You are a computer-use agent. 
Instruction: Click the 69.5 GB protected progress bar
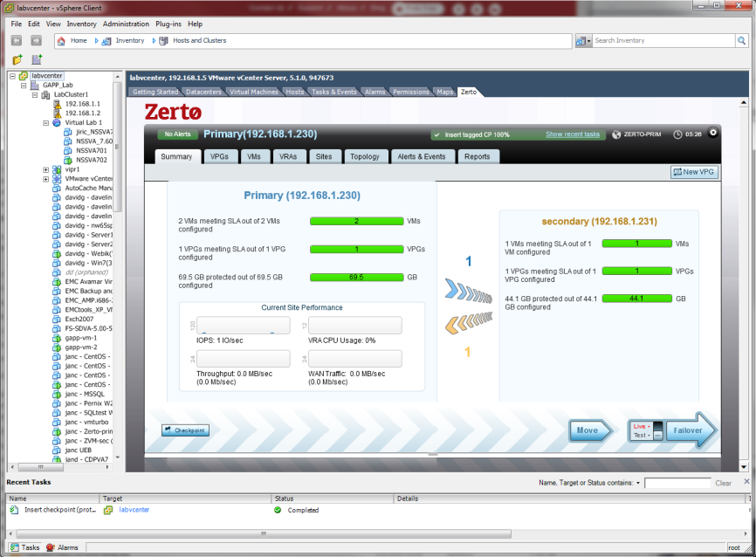pyautogui.click(x=356, y=278)
